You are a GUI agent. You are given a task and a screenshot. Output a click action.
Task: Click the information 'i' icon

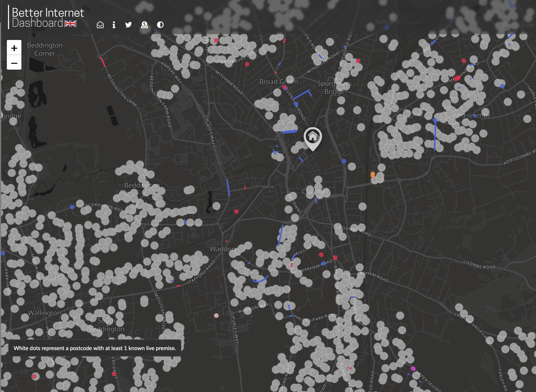tap(114, 25)
